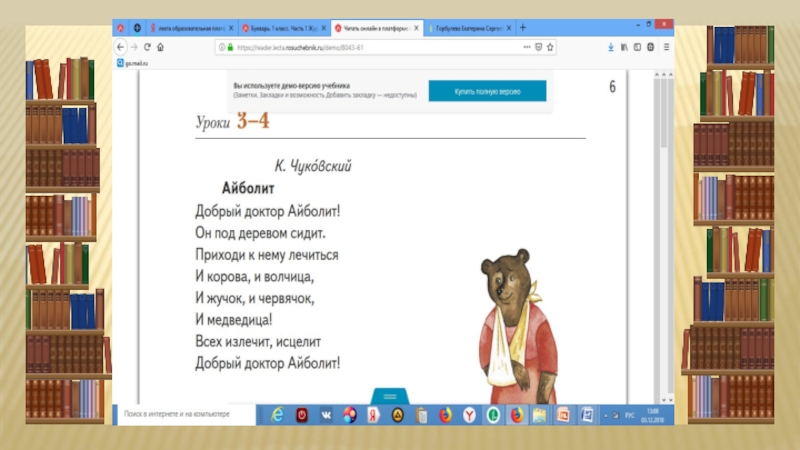Click the line 'Добрый доктор Айболит!' at top
Viewport: 800px width, 450px height.
click(267, 211)
